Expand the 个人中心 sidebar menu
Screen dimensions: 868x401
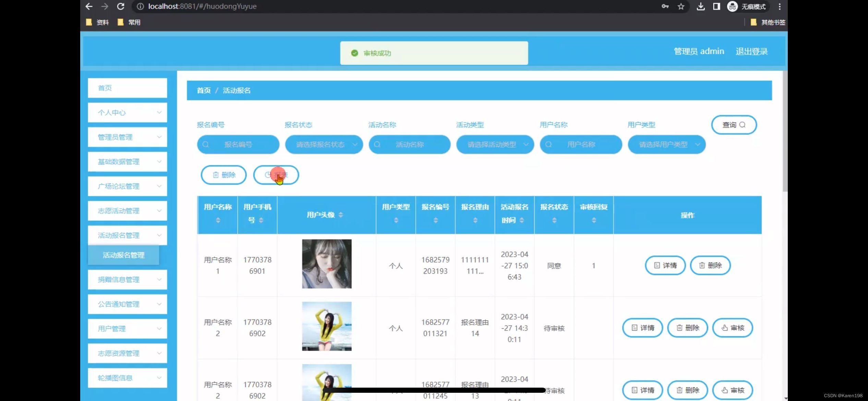pos(128,112)
